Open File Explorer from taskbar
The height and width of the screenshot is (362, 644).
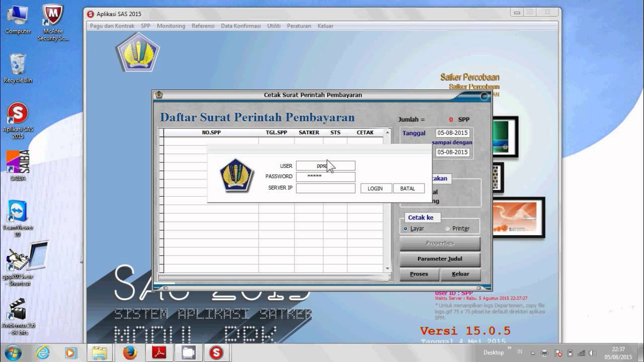coord(100,352)
